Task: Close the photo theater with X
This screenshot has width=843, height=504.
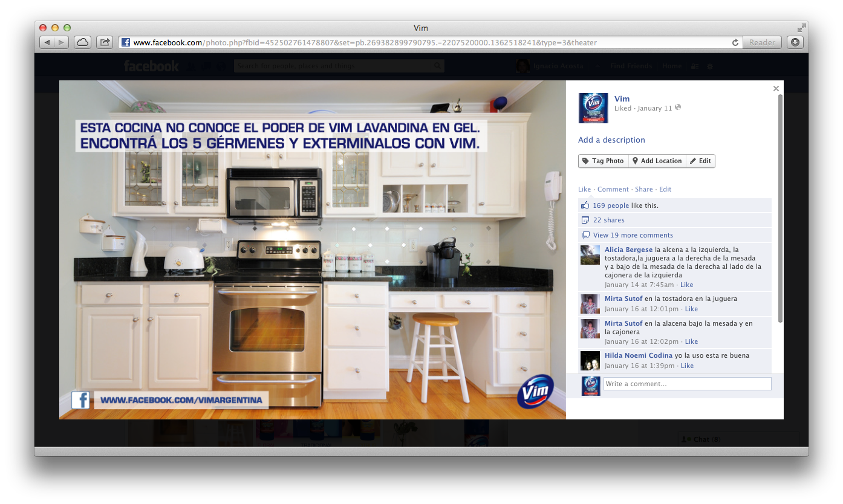Action: [x=776, y=89]
